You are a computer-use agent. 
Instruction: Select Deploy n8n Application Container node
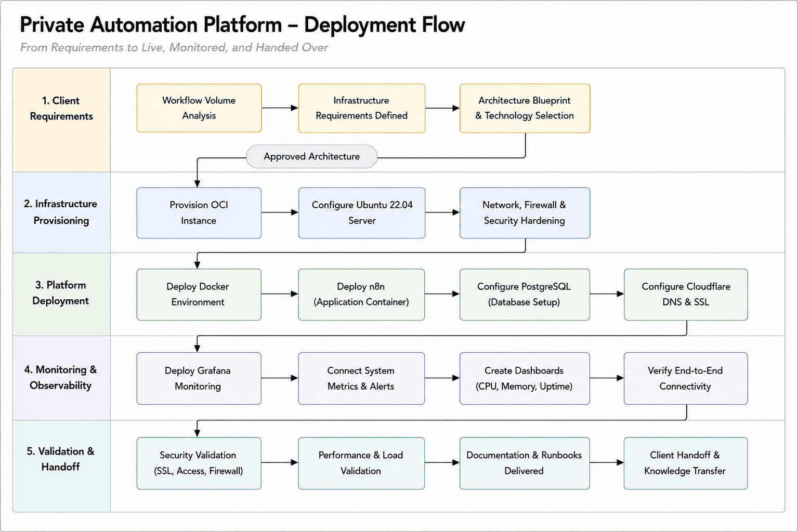coord(362,295)
